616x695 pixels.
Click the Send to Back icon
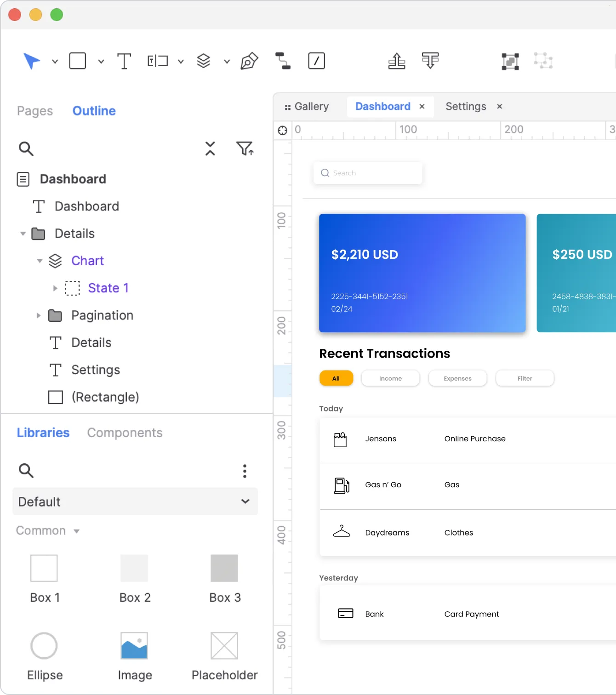(x=430, y=61)
